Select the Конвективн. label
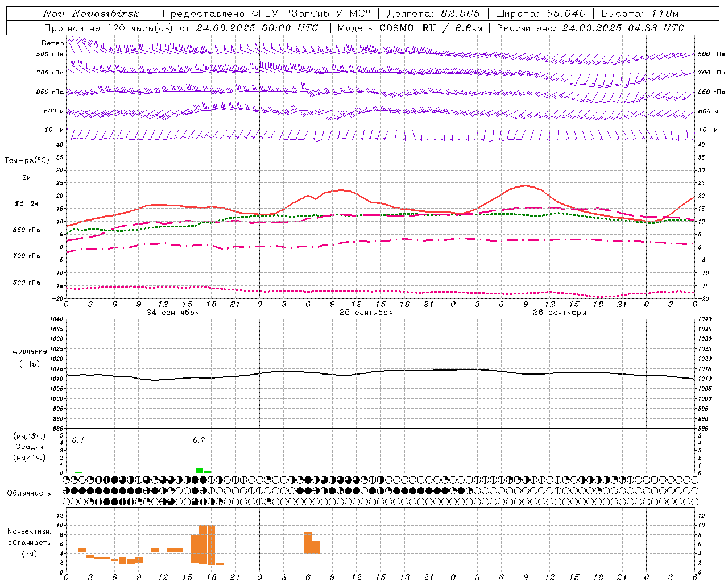 [30, 531]
